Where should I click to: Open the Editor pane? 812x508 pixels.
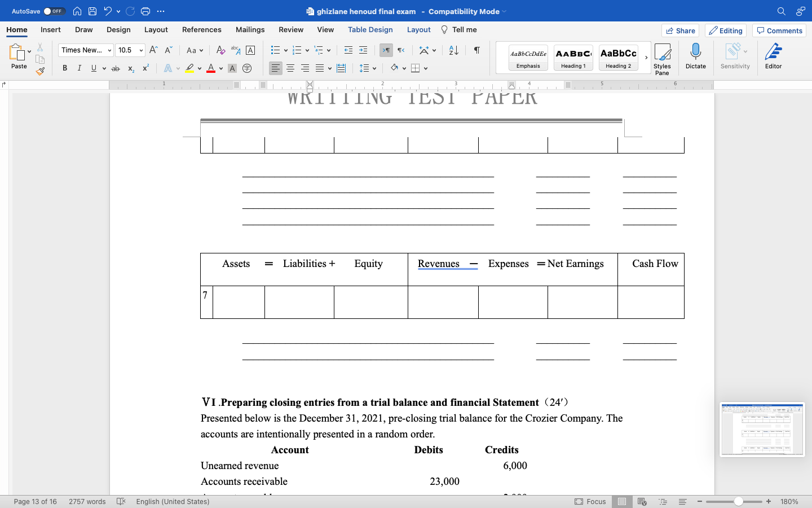point(773,55)
